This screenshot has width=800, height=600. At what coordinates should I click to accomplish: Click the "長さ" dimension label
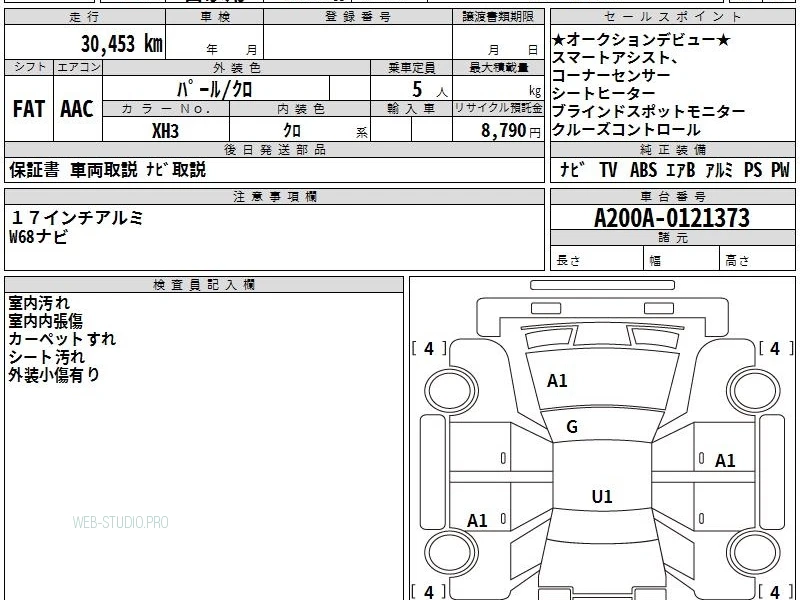[568, 260]
